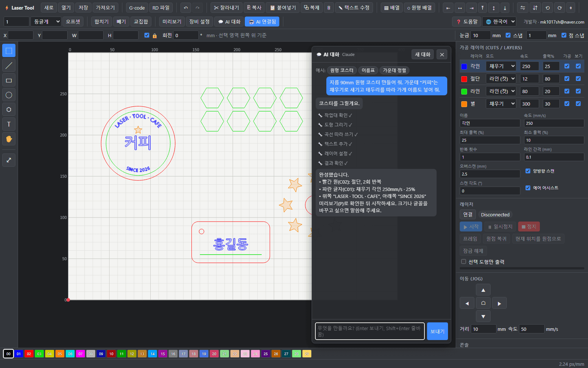Align objects to the left edge
Viewport: 588px width, 368px height.
point(448,8)
